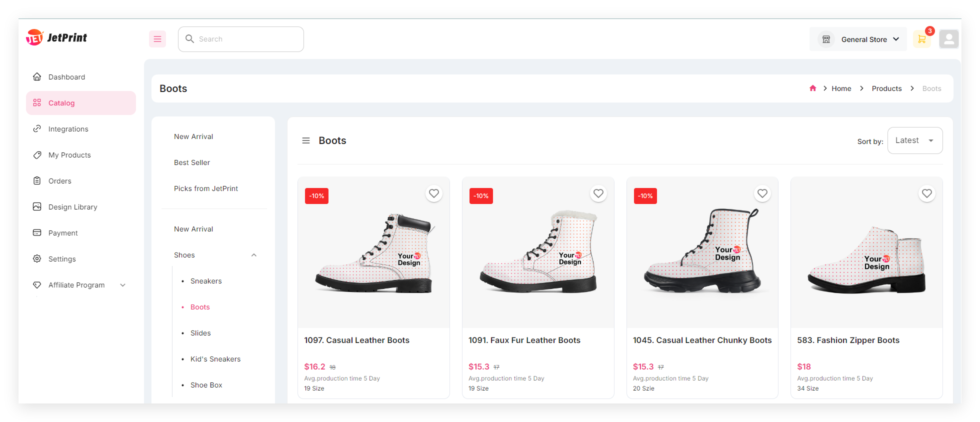Screen dimensions: 980x422
Task: Open the Sort by Latest dropdown
Action: click(x=914, y=141)
